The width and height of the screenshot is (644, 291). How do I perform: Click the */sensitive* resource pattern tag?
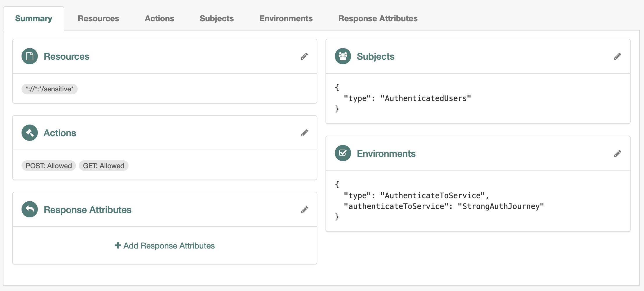click(49, 89)
